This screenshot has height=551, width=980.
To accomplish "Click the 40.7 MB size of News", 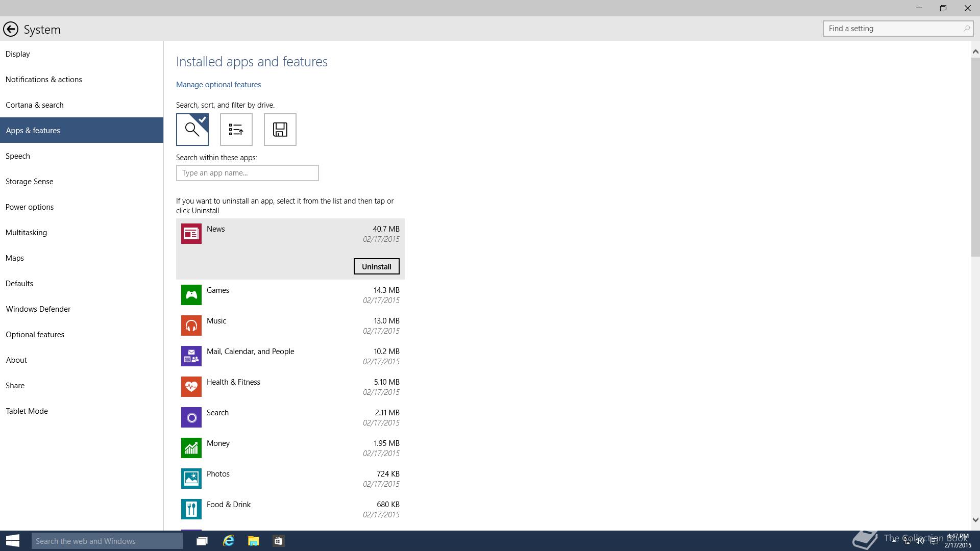I will pyautogui.click(x=386, y=229).
